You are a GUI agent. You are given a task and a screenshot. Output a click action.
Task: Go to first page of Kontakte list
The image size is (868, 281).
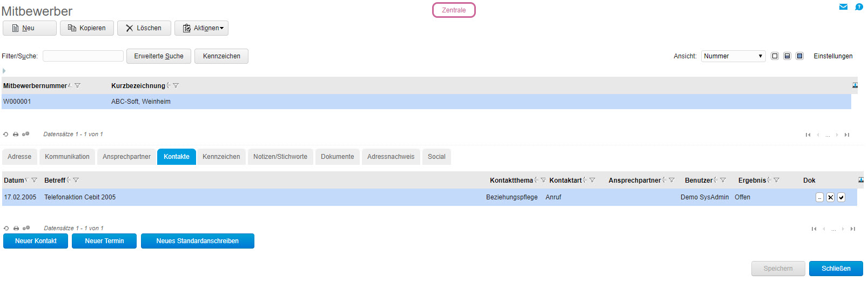click(x=814, y=229)
